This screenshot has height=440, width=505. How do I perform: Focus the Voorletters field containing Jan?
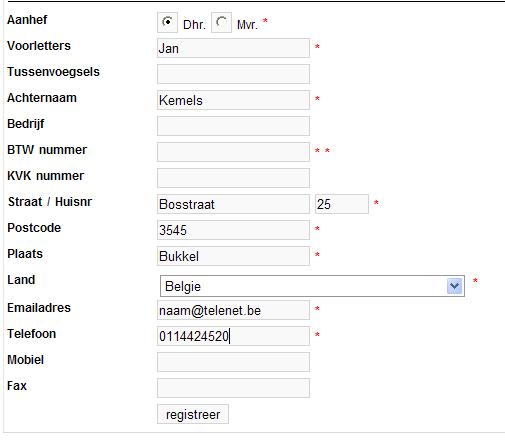tap(233, 48)
